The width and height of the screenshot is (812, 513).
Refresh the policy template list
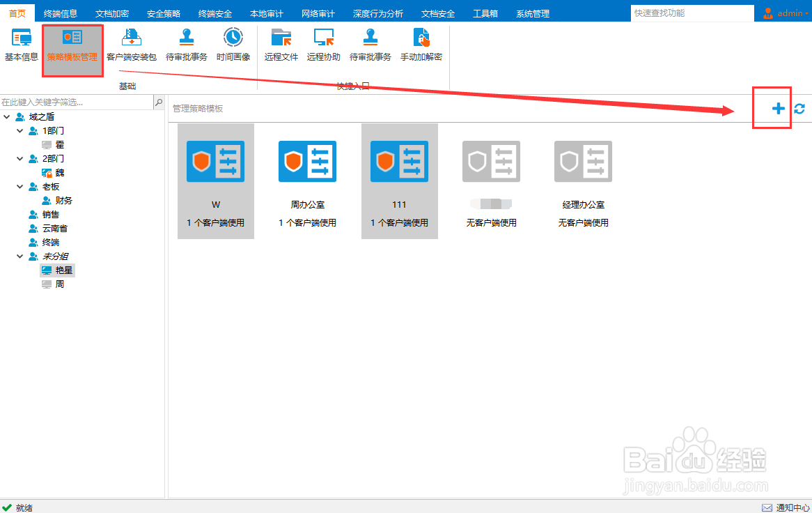(x=799, y=108)
